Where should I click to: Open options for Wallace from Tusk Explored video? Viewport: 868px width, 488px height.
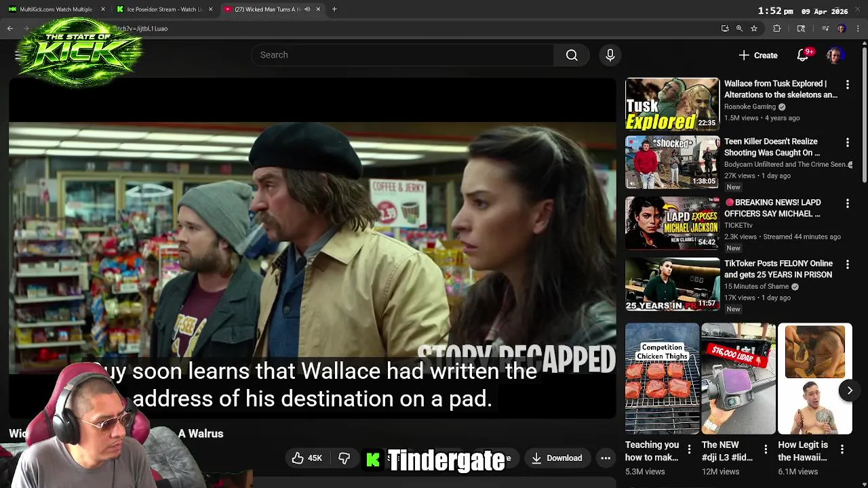847,85
